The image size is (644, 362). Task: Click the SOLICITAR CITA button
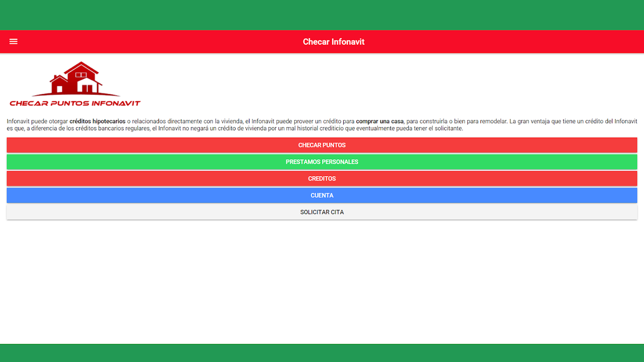(322, 212)
